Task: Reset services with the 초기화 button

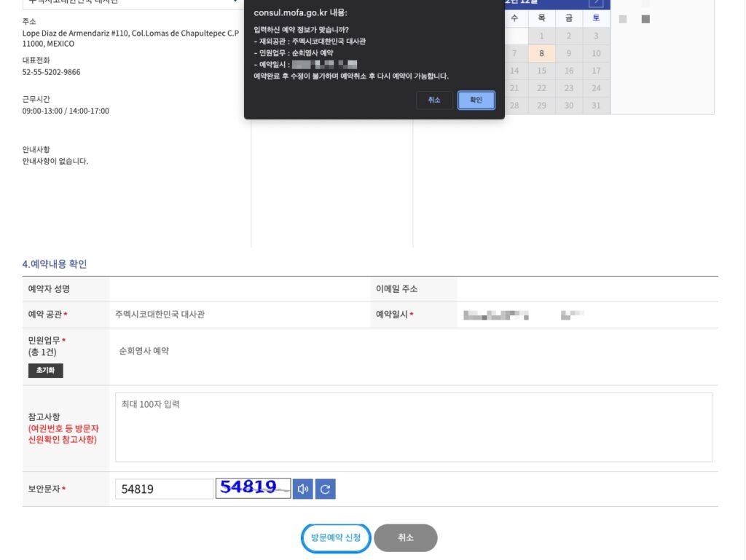Action: tap(46, 371)
